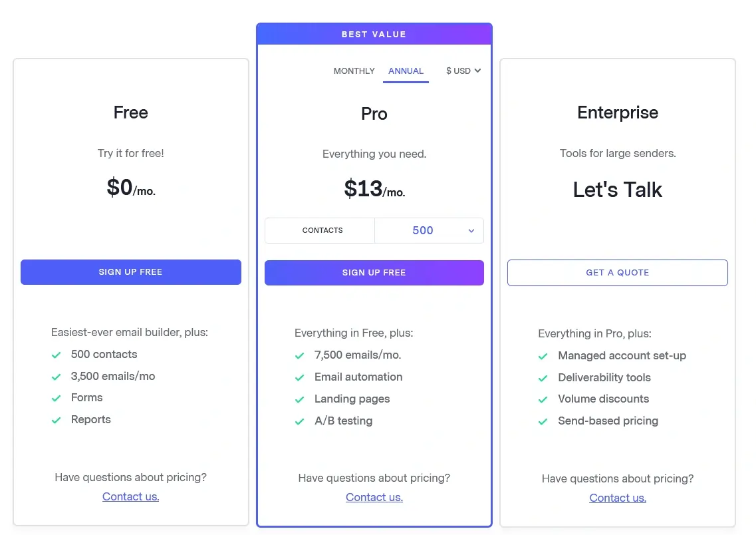
Task: Get a quote for Enterprise
Action: [617, 272]
